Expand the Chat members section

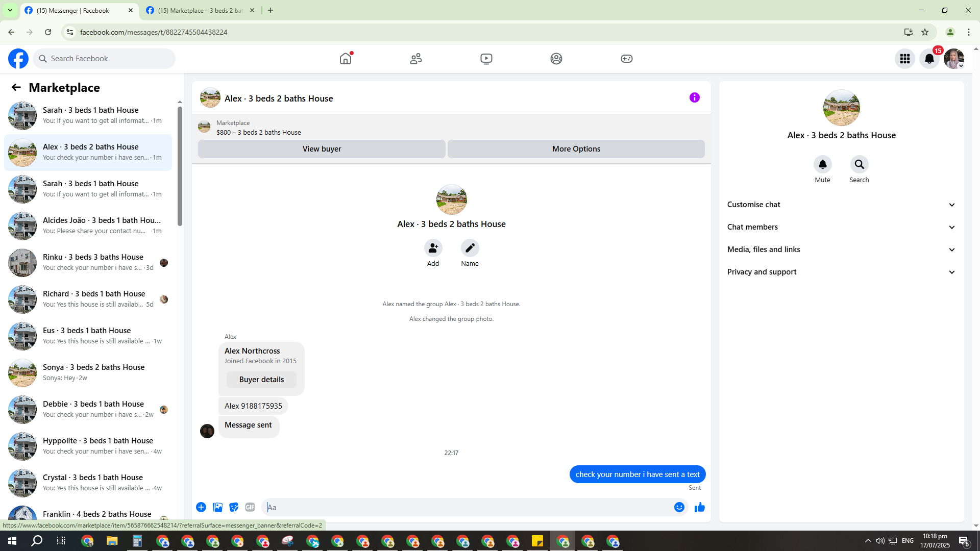(x=842, y=227)
